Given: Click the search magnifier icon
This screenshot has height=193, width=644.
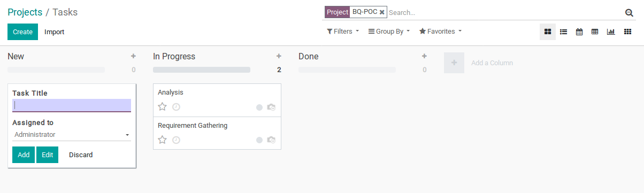Looking at the screenshot, I should click(x=629, y=13).
